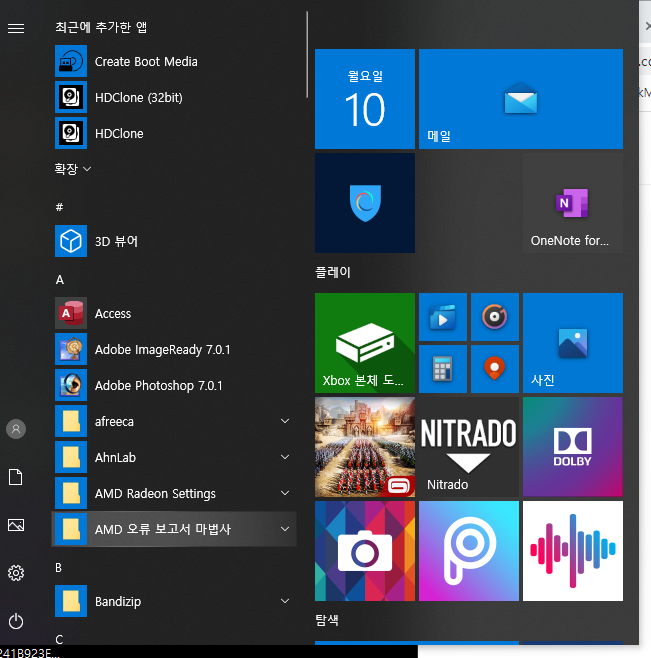Open the Xbox 본체 도우미 tile
The image size is (651, 658).
click(365, 343)
